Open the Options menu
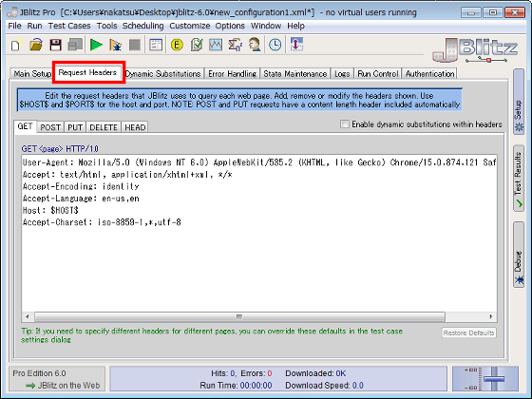 point(230,26)
